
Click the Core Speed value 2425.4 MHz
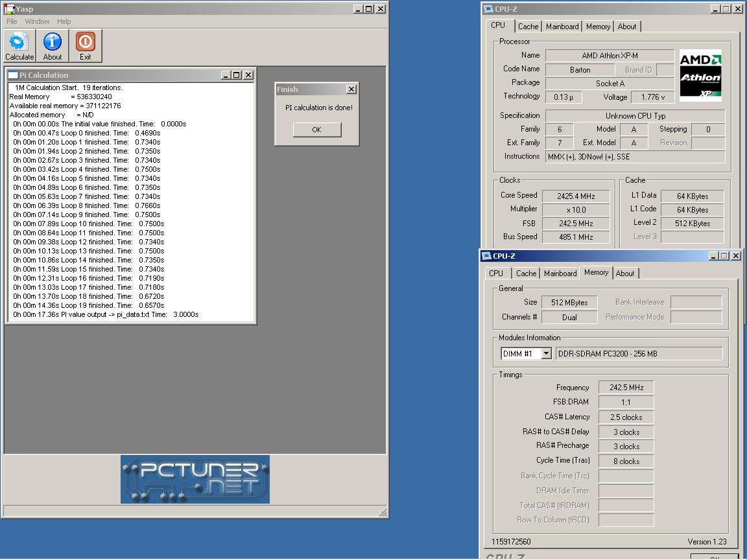(x=576, y=196)
